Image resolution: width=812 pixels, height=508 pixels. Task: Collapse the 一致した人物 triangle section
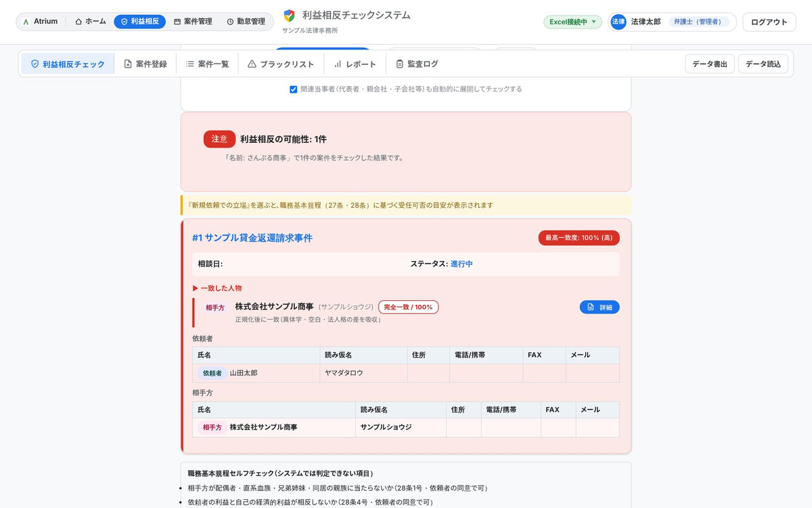click(217, 288)
